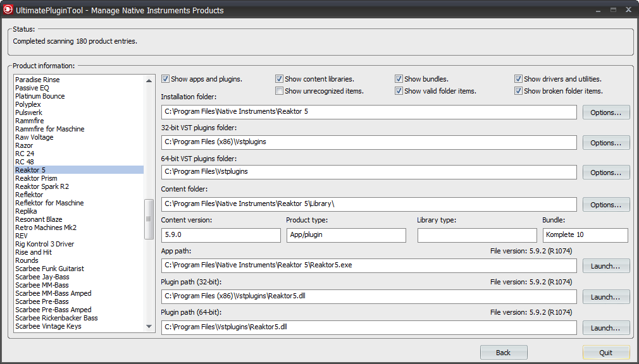Open Options for Content folder
Image resolution: width=639 pixels, height=364 pixels.
[606, 205]
